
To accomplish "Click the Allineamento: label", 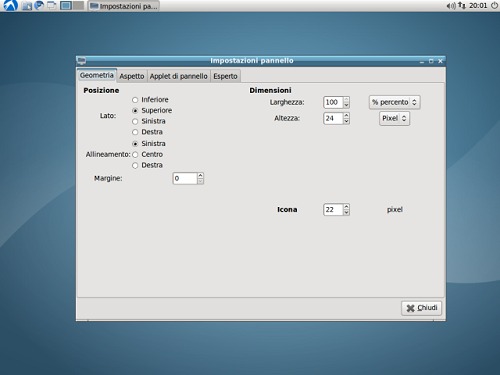I will pyautogui.click(x=108, y=154).
